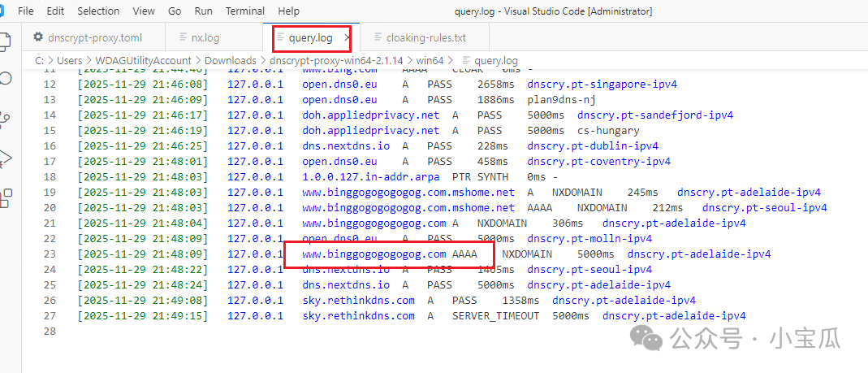
Task: Switch to the nx.log tab
Action: pyautogui.click(x=205, y=37)
